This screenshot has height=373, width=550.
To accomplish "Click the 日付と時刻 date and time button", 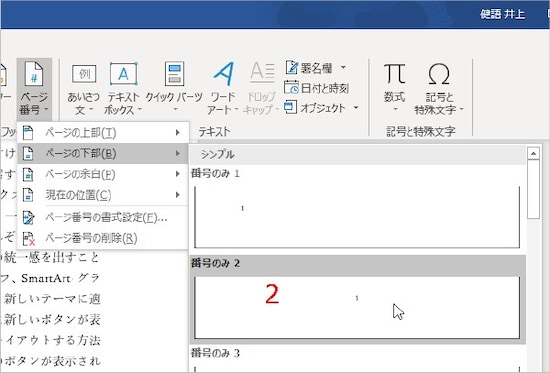I will pyautogui.click(x=316, y=88).
